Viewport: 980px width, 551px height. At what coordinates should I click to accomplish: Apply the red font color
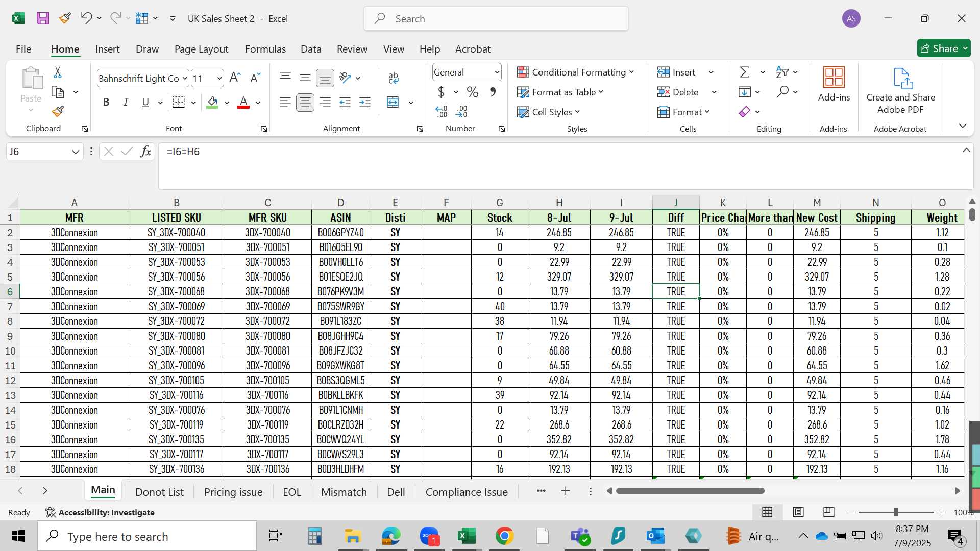tap(243, 102)
